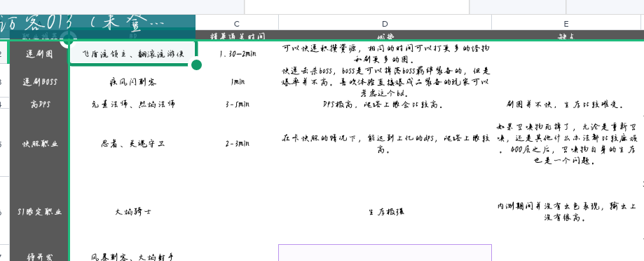The image size is (644, 261).
Task: Select the cell 元素法师、烈焰法师
Action: point(133,105)
